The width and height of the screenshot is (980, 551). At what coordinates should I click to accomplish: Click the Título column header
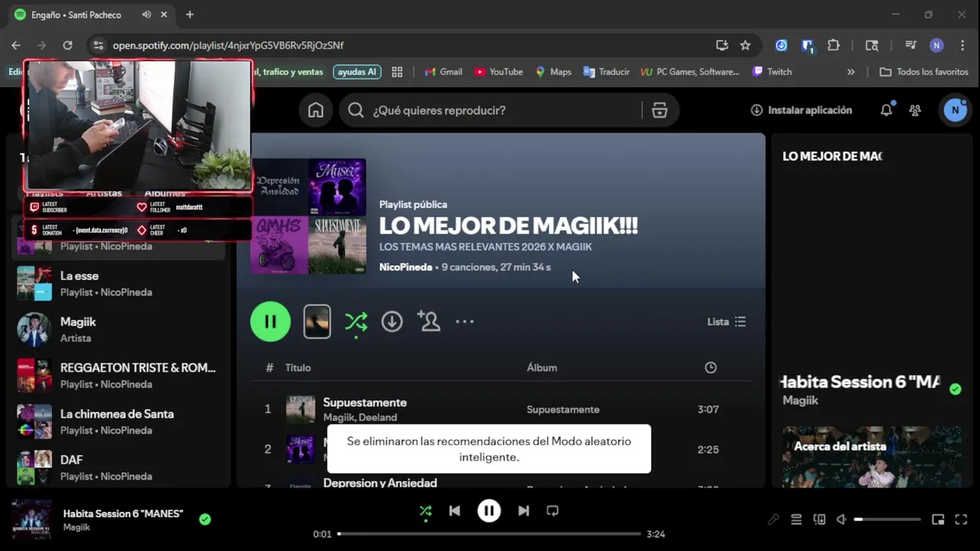click(298, 367)
